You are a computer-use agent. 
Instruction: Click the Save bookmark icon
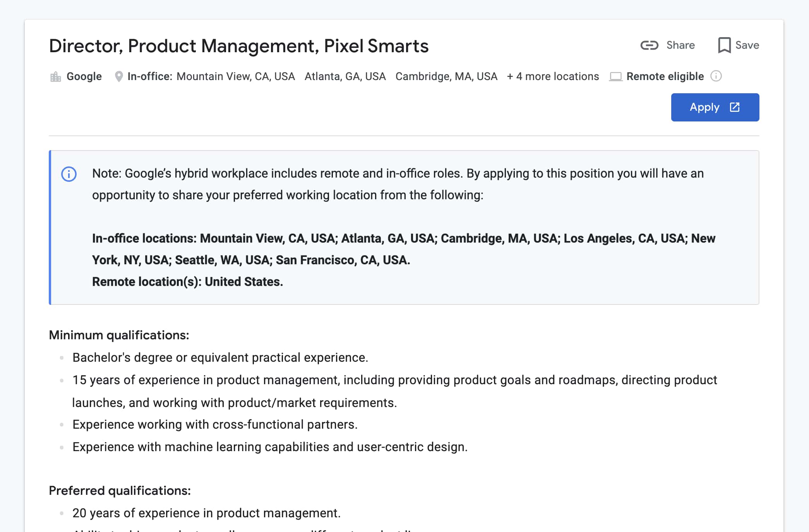[724, 45]
